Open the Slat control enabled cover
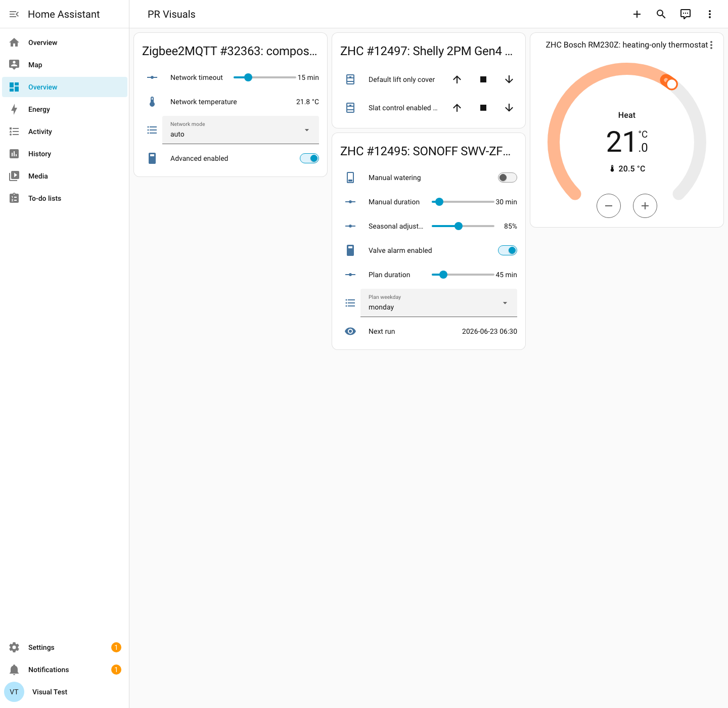Viewport: 728px width, 708px height. [457, 108]
